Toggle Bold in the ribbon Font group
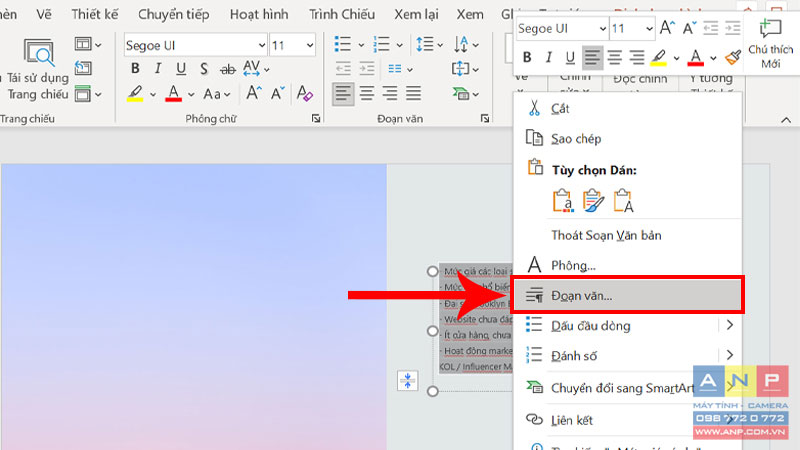The width and height of the screenshot is (800, 450). click(x=135, y=68)
